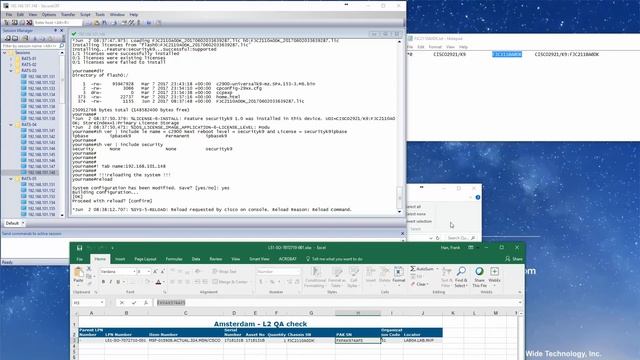Toggle underline formatting in Excel

[x=118, y=282]
